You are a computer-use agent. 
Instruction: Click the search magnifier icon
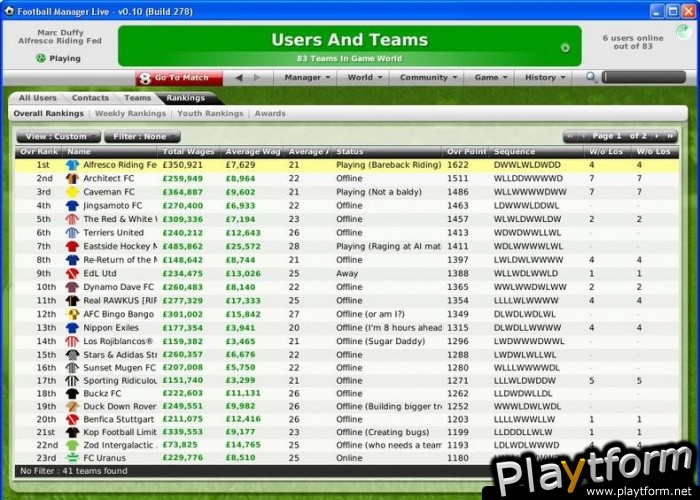(592, 78)
